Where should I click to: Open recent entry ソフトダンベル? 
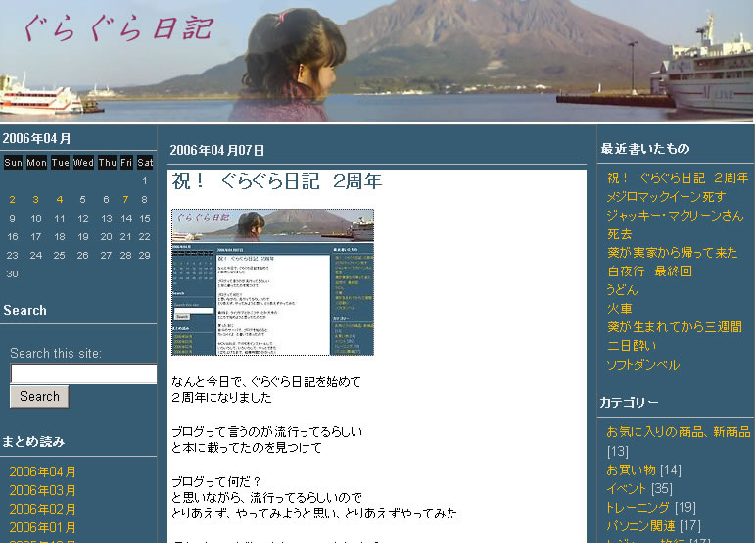click(x=643, y=365)
